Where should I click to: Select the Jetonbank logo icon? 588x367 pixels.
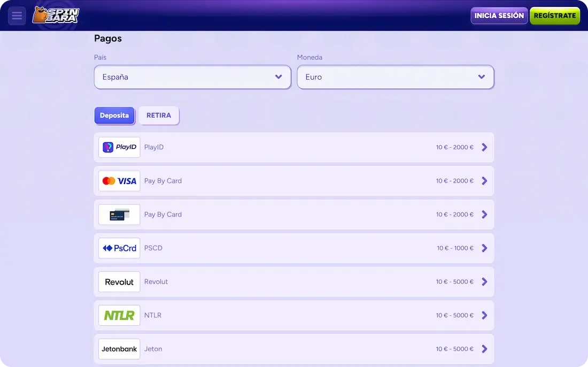pyautogui.click(x=119, y=348)
